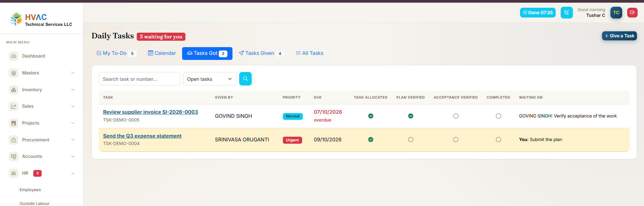Click the Sales chart icon
This screenshot has width=644, height=206.
[x=14, y=106]
